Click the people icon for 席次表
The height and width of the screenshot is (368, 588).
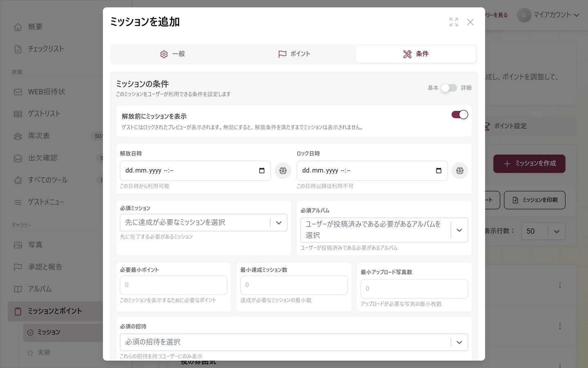(x=18, y=136)
